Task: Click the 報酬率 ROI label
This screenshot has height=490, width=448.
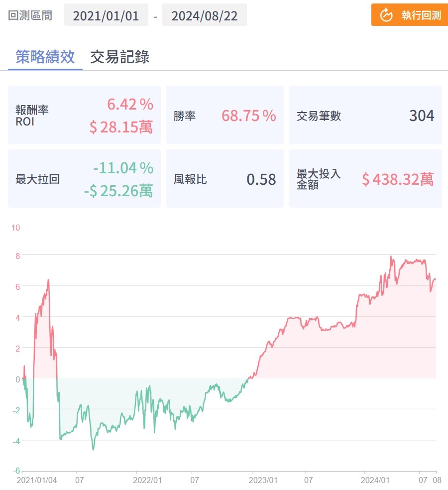Action: 32,116
